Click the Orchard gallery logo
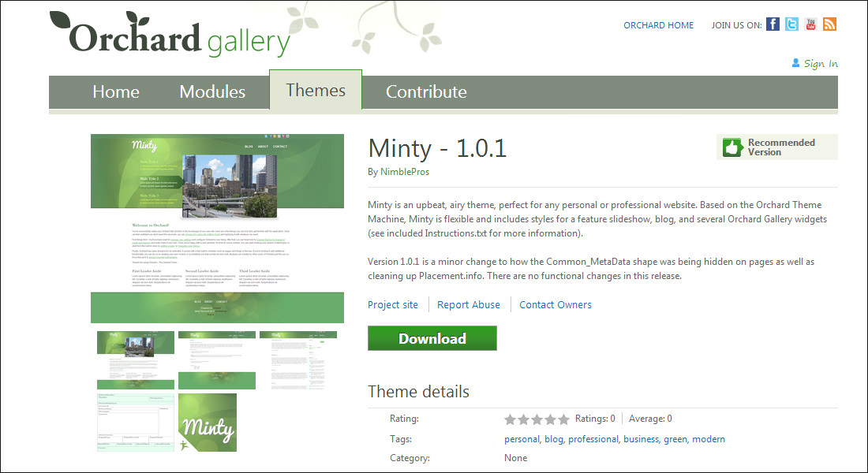 pyautogui.click(x=170, y=35)
